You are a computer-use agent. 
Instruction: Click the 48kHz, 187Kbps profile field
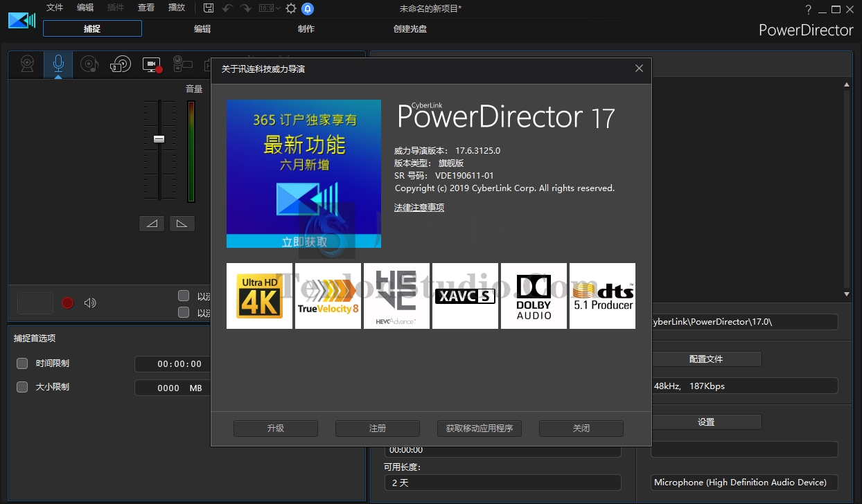pyautogui.click(x=744, y=386)
